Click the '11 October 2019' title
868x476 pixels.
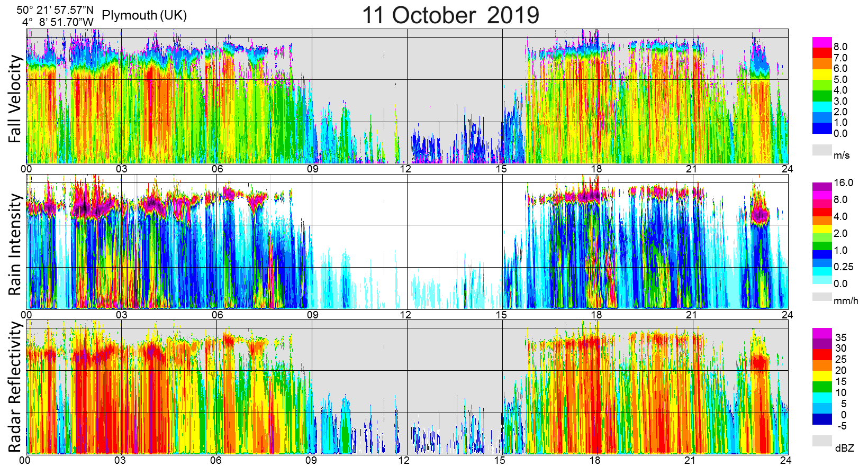click(x=450, y=15)
